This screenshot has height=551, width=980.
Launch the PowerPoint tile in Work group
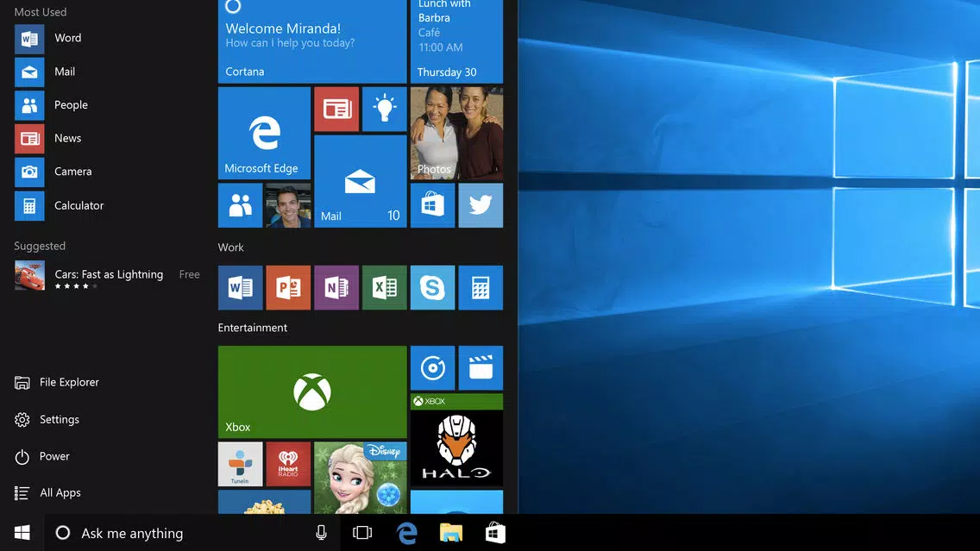[x=288, y=287]
